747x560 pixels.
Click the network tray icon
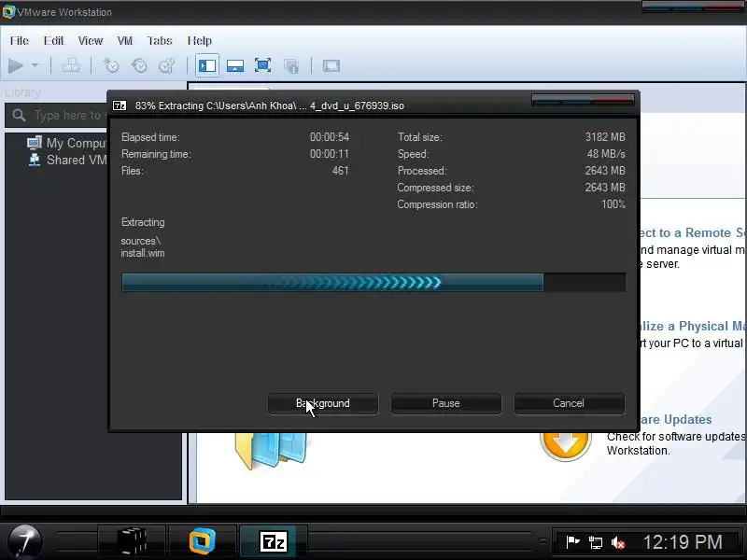click(x=596, y=542)
